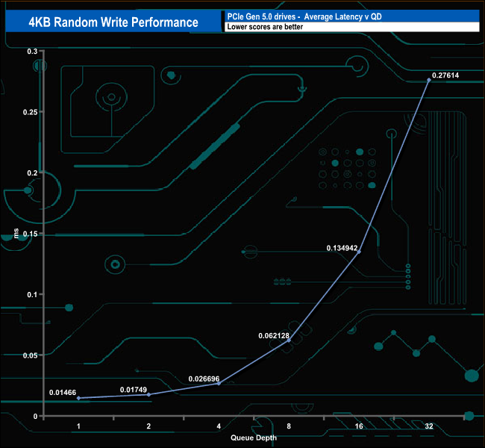Click the Lower scores are better note

[265, 27]
